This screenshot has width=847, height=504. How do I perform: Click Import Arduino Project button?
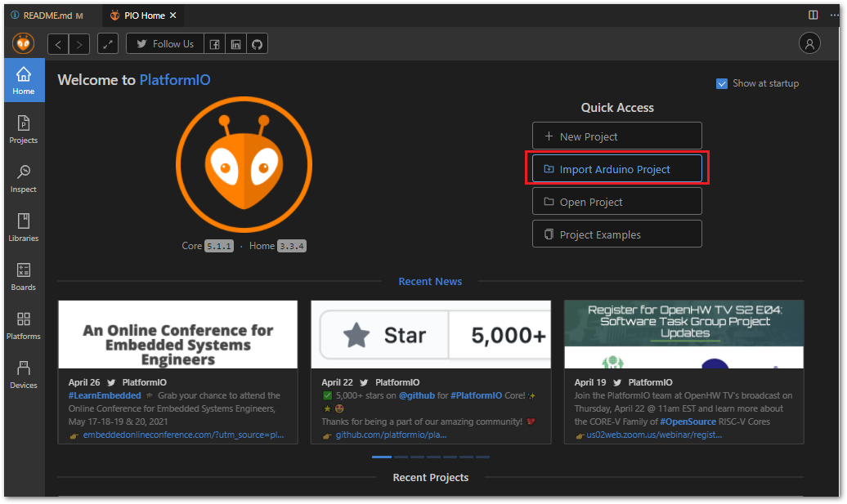coord(617,169)
